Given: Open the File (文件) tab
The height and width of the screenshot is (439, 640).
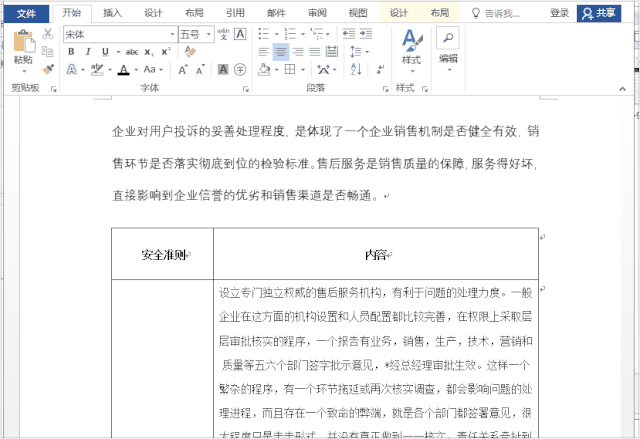Looking at the screenshot, I should pos(27,13).
